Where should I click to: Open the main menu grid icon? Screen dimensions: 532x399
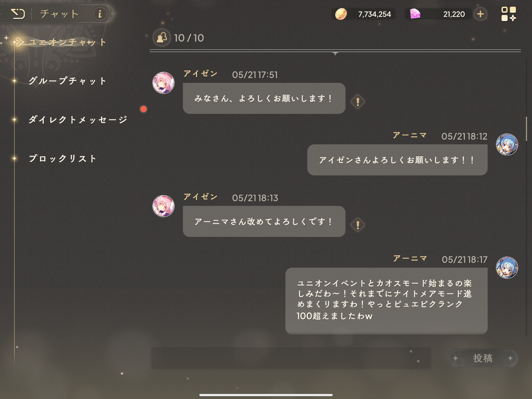coord(508,14)
